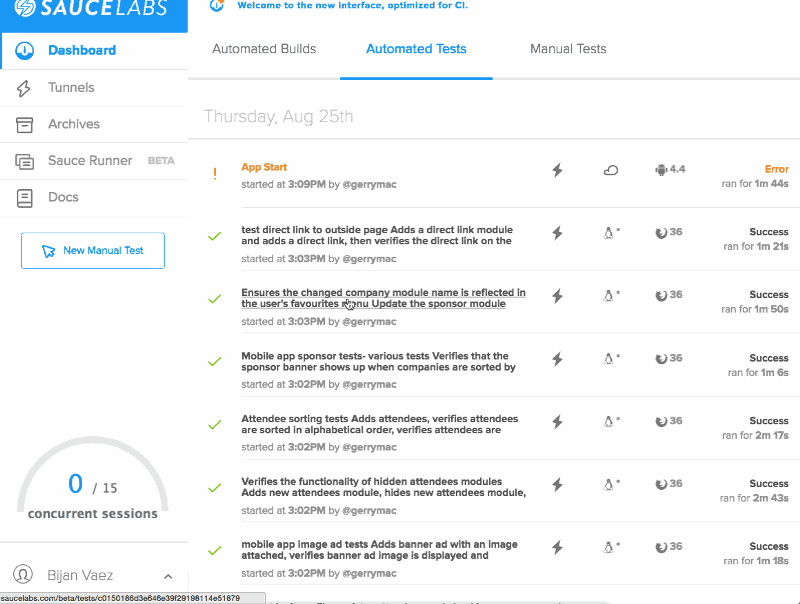
Task: Open Dashboard in the sidebar
Action: click(81, 50)
